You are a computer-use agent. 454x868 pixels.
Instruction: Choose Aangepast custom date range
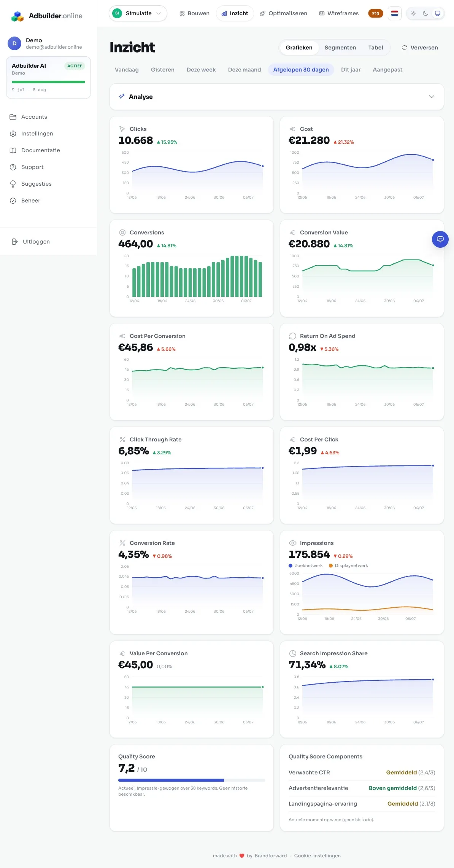[387, 70]
